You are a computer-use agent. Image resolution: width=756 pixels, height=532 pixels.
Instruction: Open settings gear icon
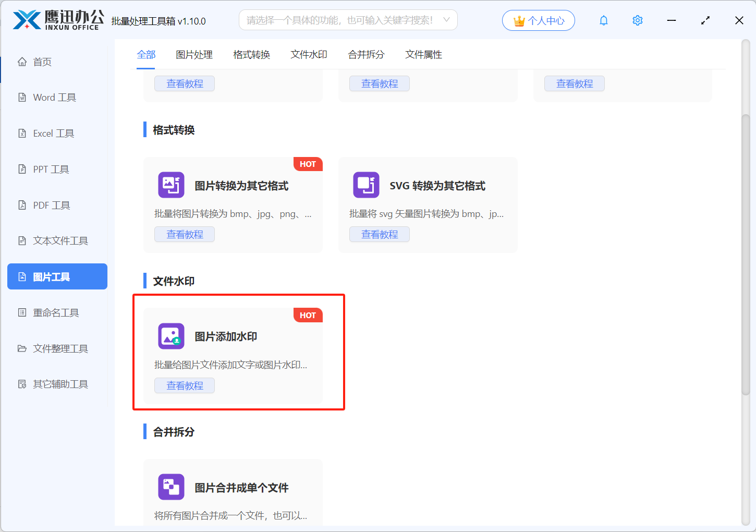pos(638,20)
